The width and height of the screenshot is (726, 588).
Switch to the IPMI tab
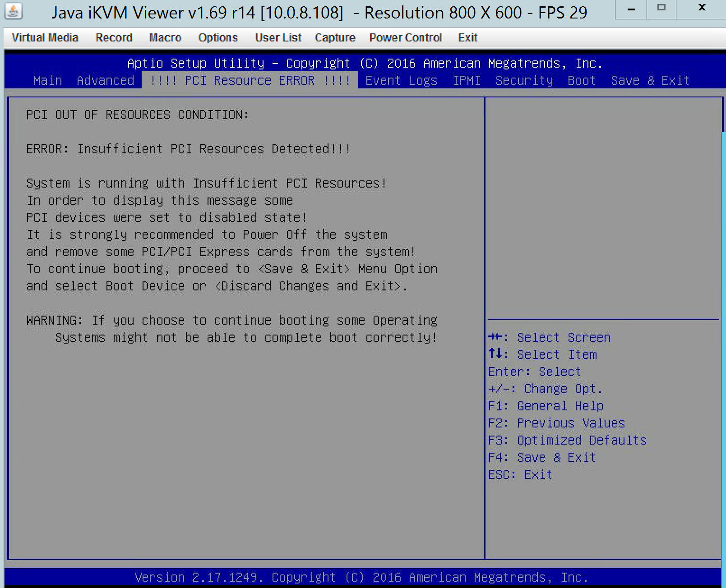[467, 80]
